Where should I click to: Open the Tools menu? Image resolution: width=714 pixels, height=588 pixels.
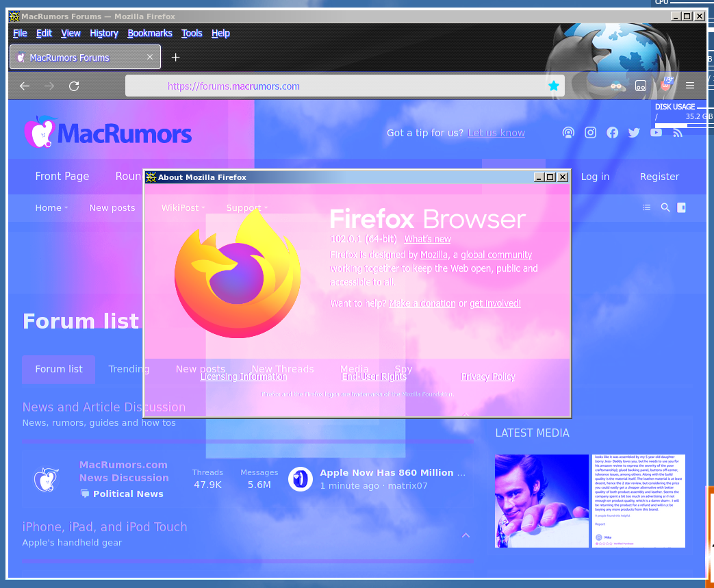point(192,34)
